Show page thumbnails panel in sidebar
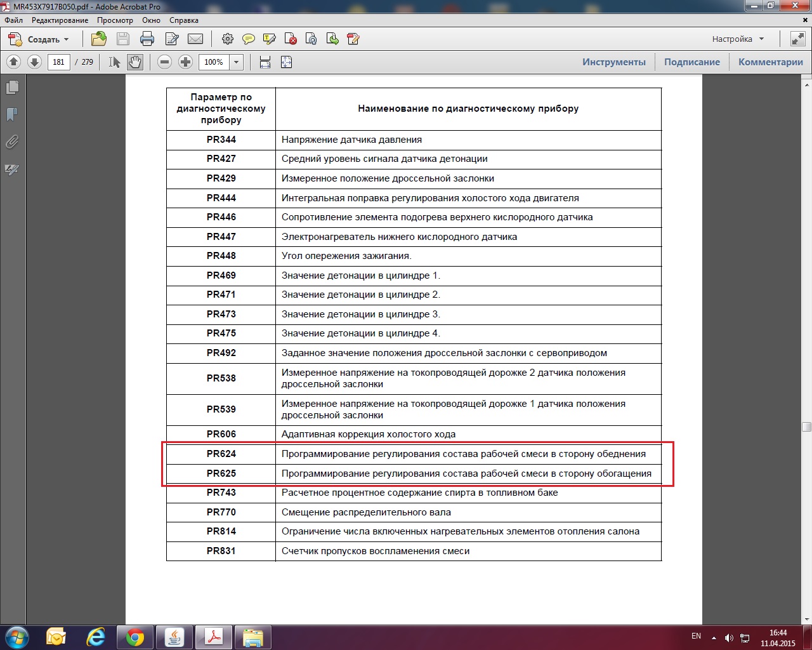 point(12,87)
